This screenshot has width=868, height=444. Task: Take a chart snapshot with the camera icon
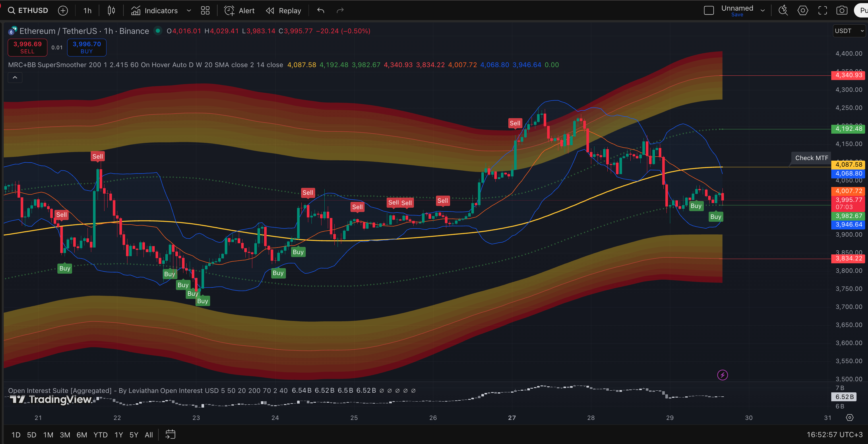coord(842,10)
